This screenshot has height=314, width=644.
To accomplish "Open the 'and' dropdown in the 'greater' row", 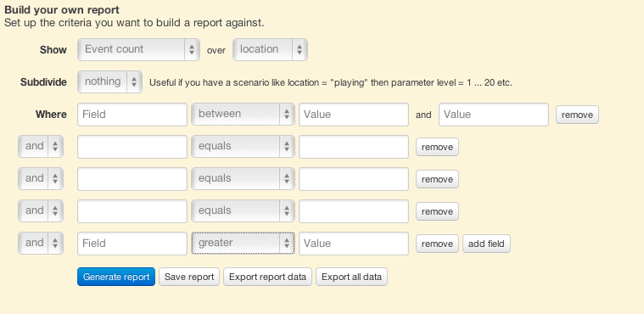I will [41, 243].
